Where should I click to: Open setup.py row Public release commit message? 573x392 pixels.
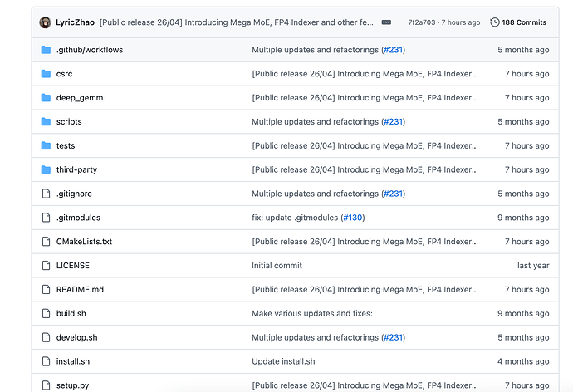(365, 385)
